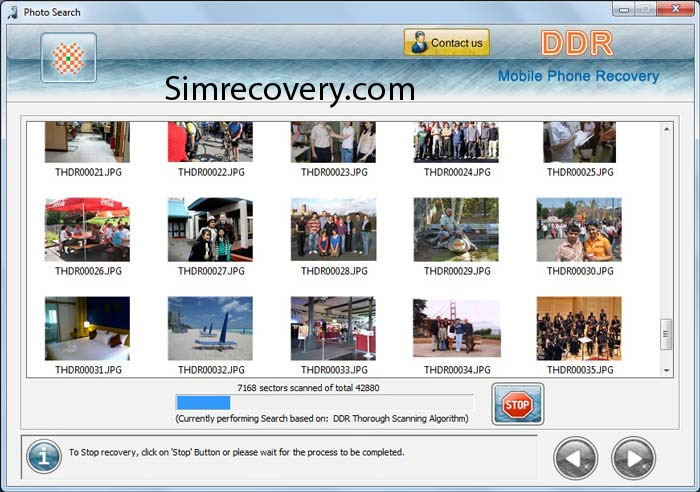Image resolution: width=700 pixels, height=492 pixels.
Task: Select the THDR00032.JPG beach thumbnail
Action: (x=210, y=329)
